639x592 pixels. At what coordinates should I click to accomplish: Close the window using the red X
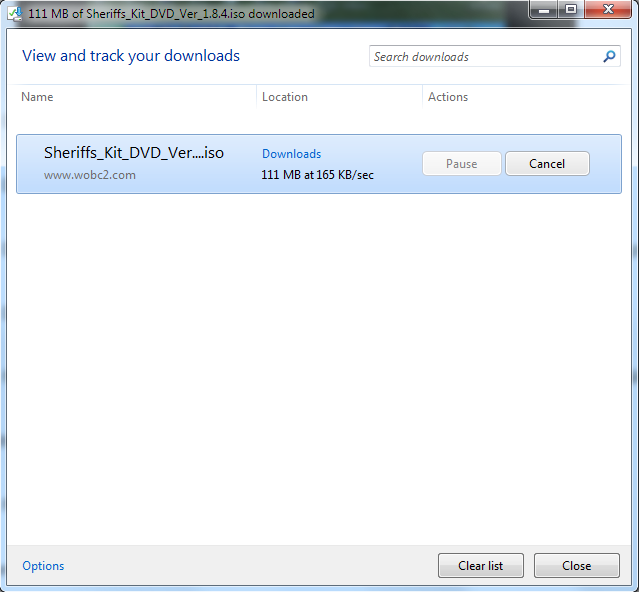click(x=608, y=9)
